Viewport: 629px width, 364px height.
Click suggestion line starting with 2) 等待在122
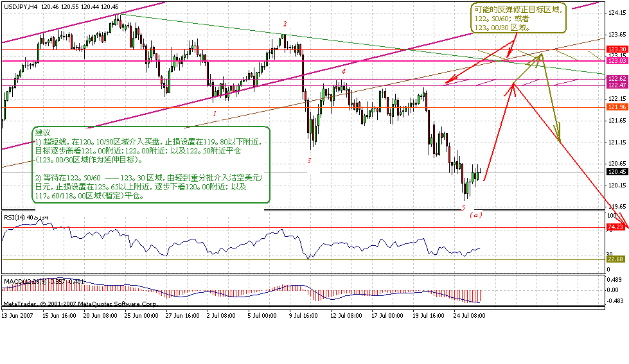[x=148, y=178]
